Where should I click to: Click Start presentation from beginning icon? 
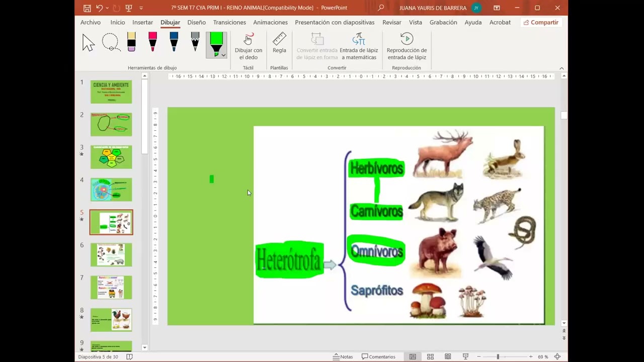tap(129, 8)
